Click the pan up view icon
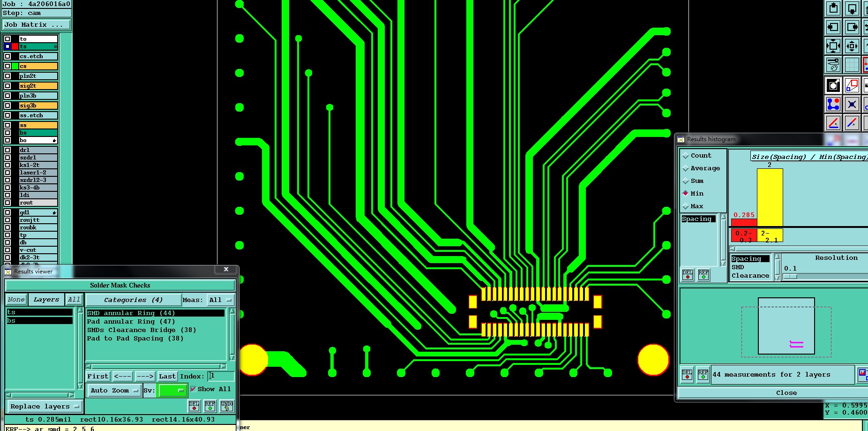868x431 pixels. tap(833, 8)
